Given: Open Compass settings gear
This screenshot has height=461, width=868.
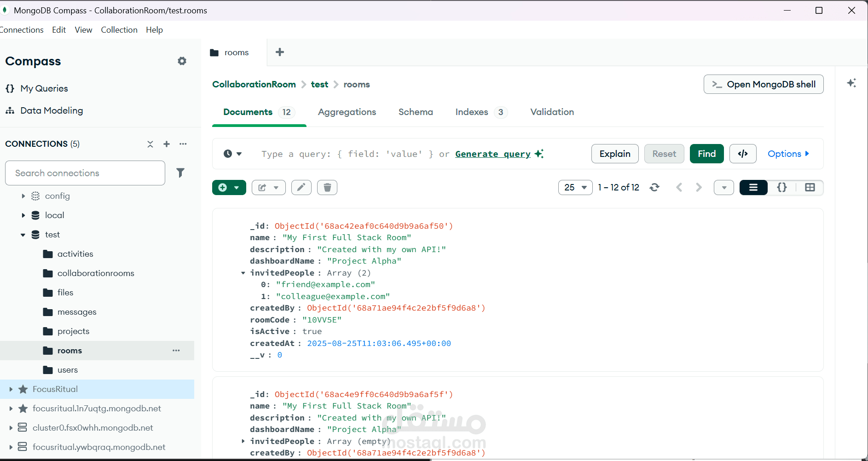Looking at the screenshot, I should tap(182, 61).
